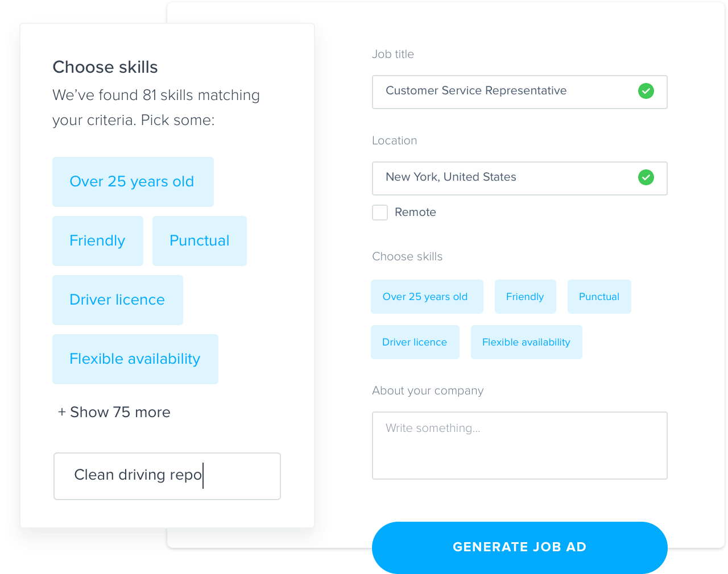Select the 'Punctual' skill tag

coord(199,240)
